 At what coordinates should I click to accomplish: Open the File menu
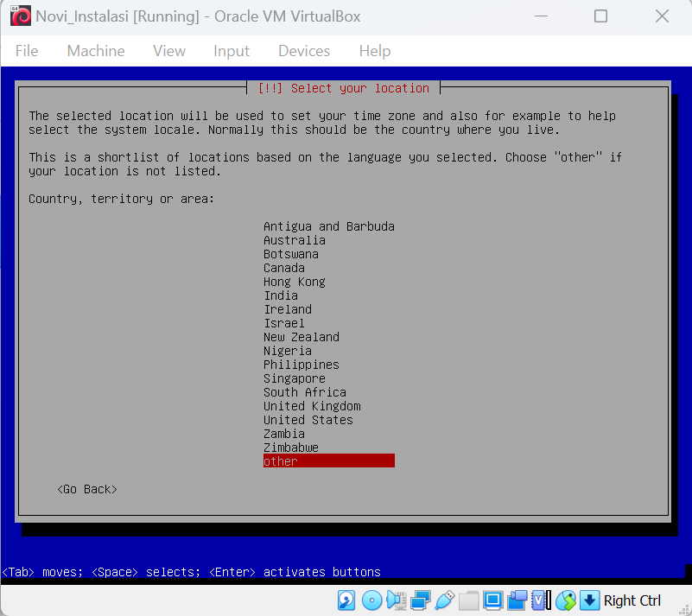[x=27, y=51]
